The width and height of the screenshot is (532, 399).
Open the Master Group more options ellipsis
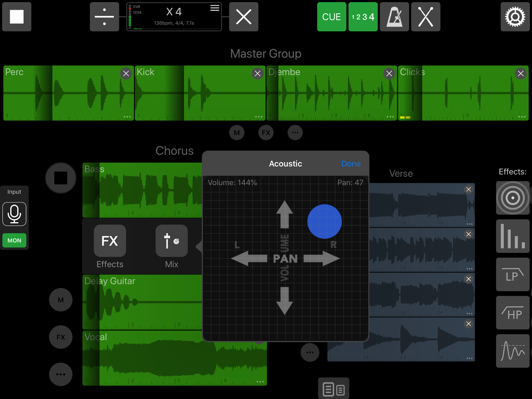[x=295, y=133]
